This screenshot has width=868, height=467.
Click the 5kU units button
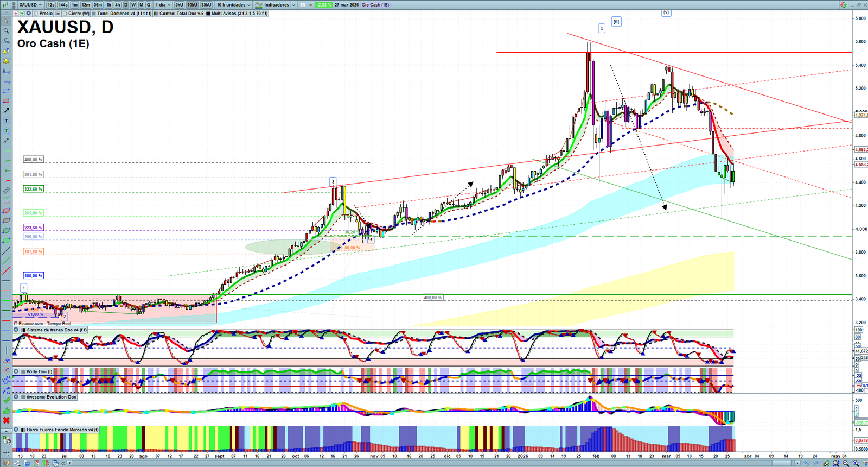pos(179,5)
